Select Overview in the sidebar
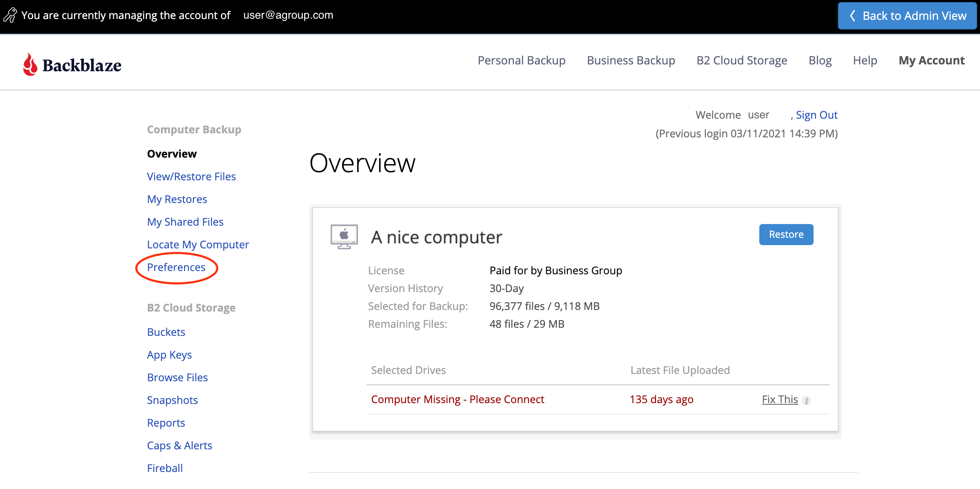 tap(172, 154)
